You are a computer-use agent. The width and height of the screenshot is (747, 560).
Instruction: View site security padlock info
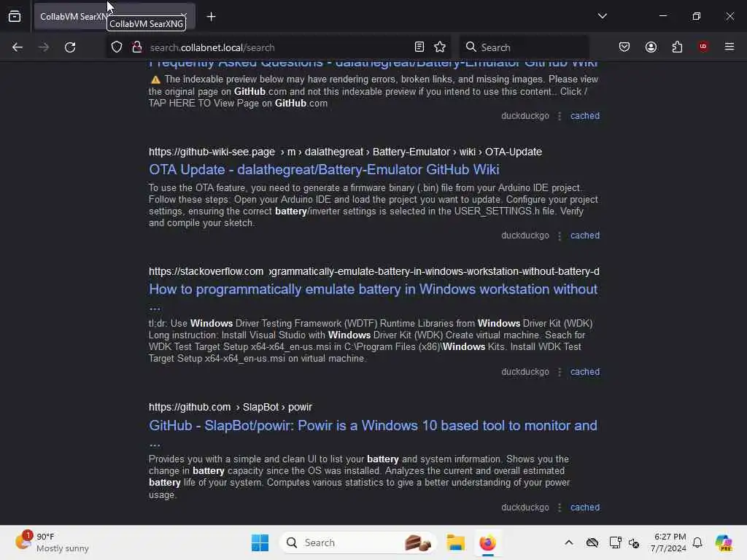pyautogui.click(x=137, y=47)
